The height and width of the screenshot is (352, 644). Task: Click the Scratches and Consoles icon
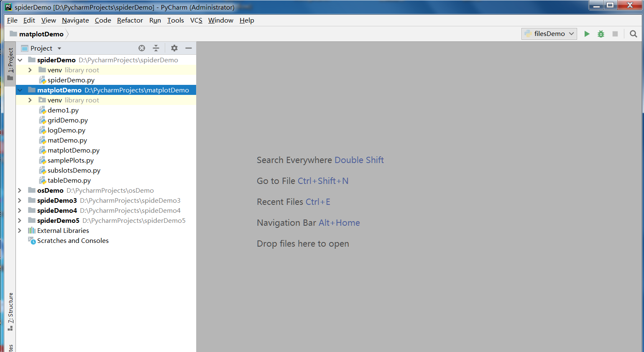click(x=32, y=240)
